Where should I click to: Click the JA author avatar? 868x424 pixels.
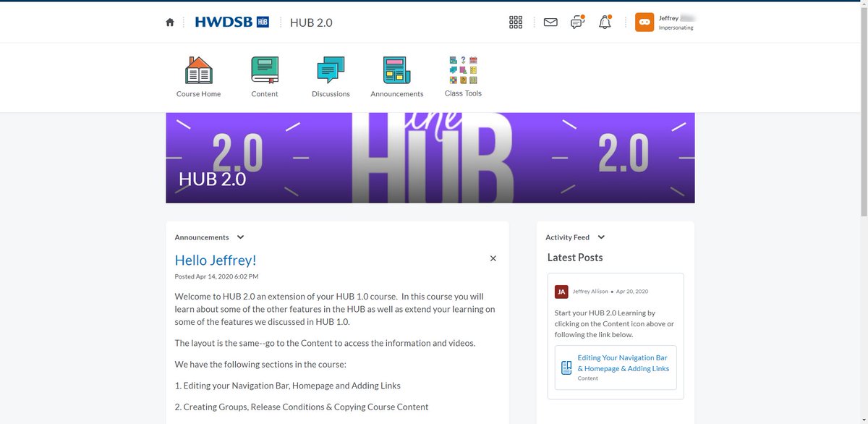point(561,292)
